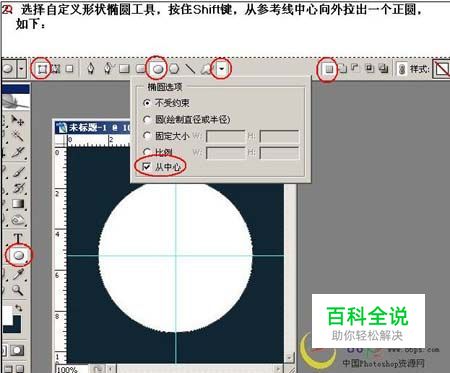This screenshot has height=373, width=450.
Task: Select the Brush tool in toolbox
Action: [x=18, y=172]
